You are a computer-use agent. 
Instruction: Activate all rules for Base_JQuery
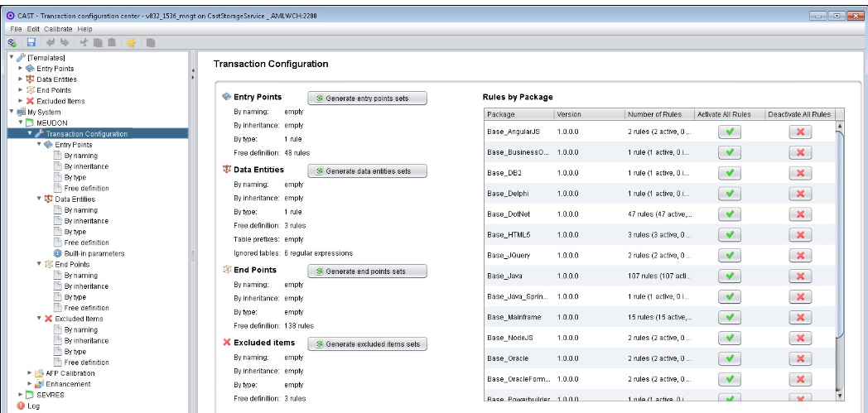tap(729, 256)
